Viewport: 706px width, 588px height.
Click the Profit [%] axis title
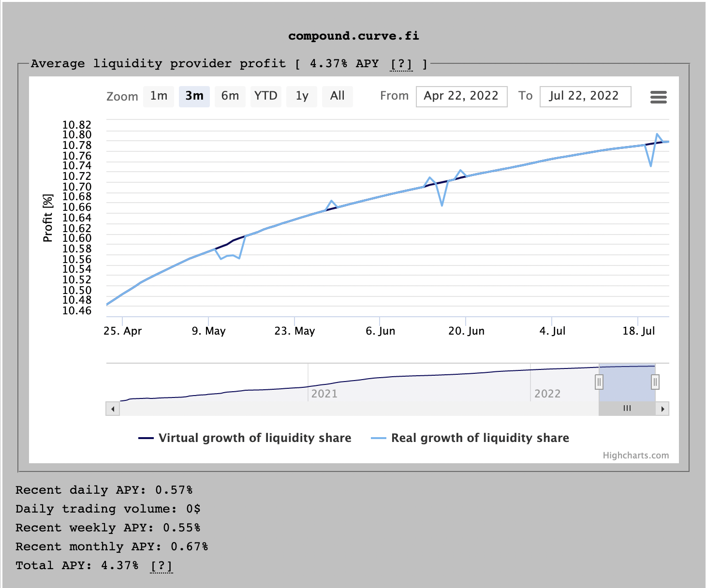click(47, 218)
